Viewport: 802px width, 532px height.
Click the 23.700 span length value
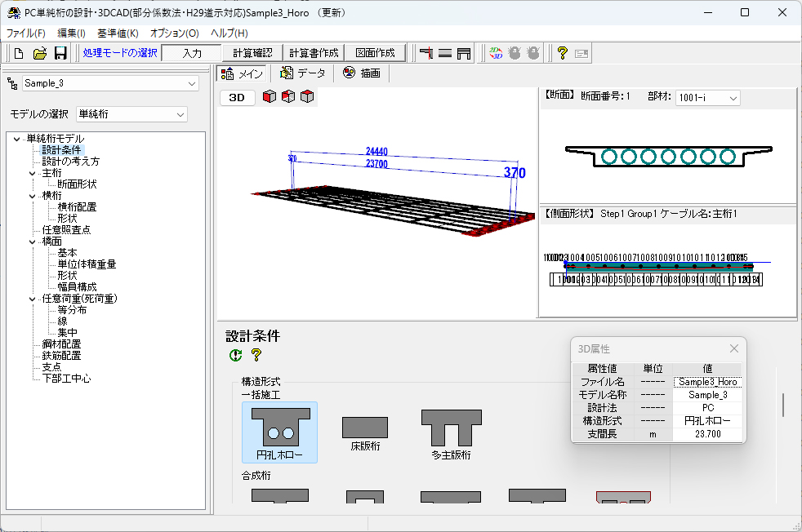click(707, 434)
